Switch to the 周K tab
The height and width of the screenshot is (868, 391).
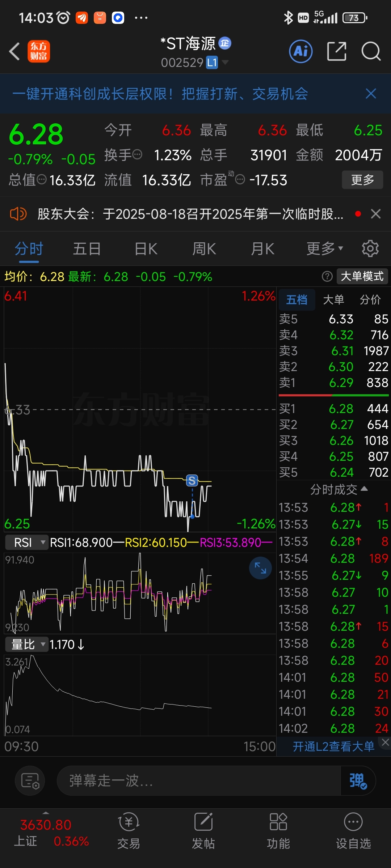(204, 249)
